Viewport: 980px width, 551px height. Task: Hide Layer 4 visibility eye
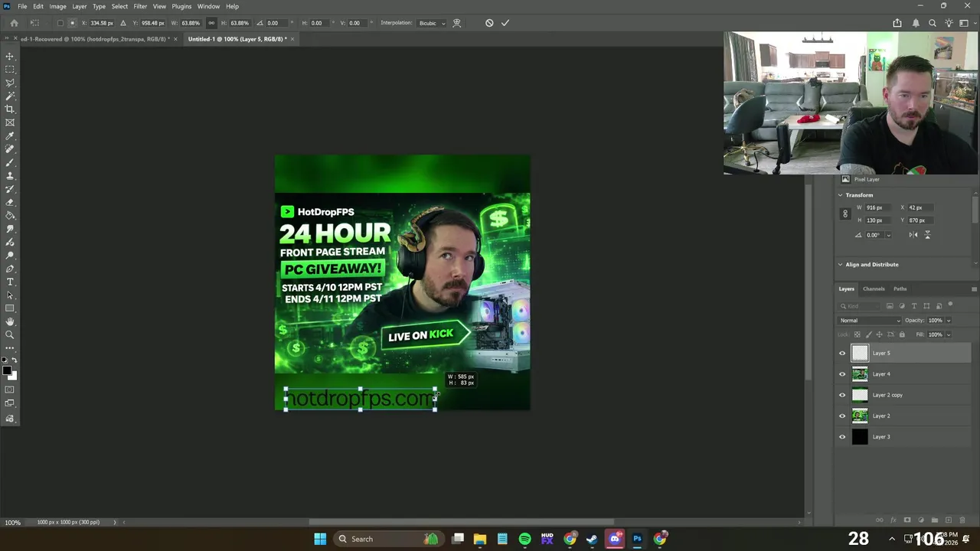point(842,374)
